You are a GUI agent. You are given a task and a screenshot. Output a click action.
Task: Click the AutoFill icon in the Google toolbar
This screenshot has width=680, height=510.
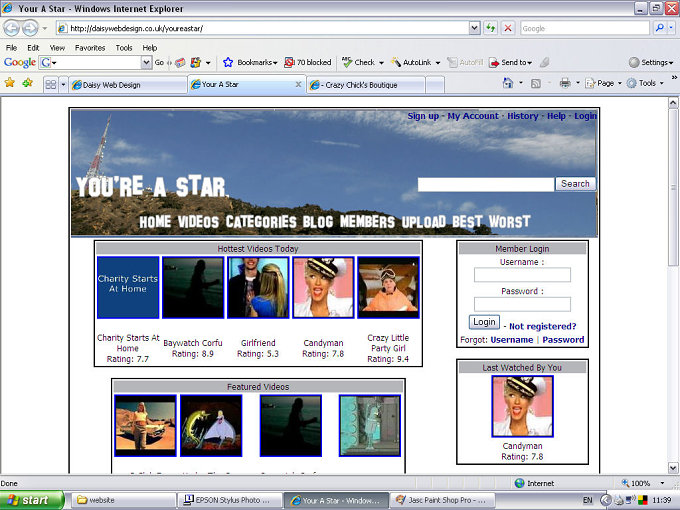(x=452, y=62)
